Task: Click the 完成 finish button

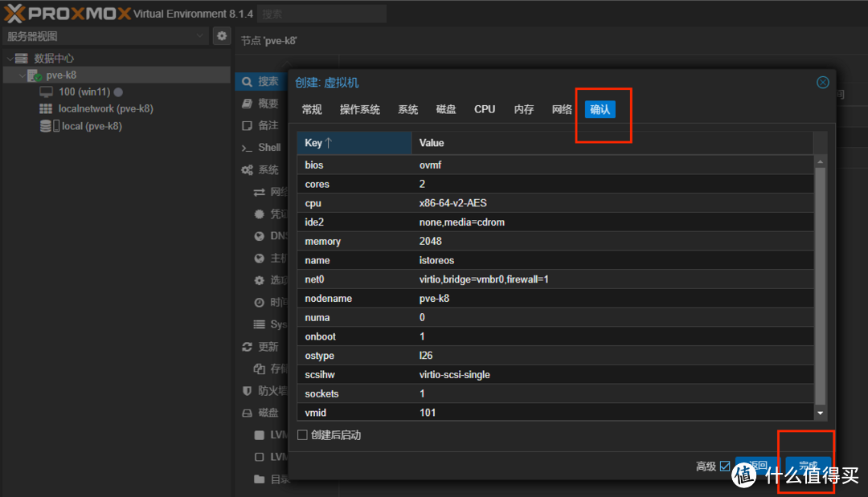Action: coord(809,466)
